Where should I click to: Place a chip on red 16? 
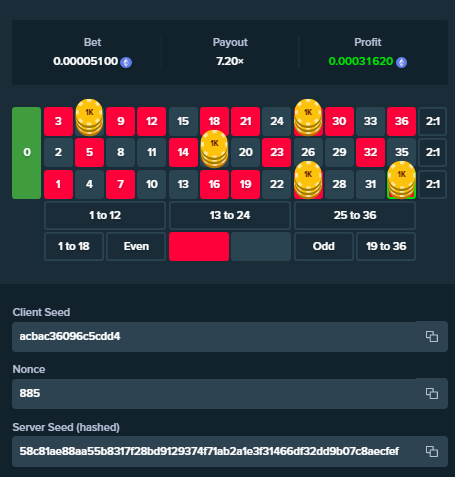pos(214,184)
